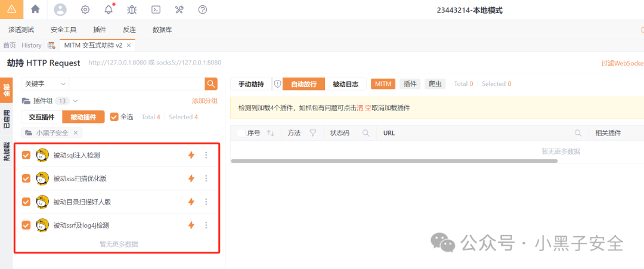Open the user avatar profile icon

tap(60, 10)
